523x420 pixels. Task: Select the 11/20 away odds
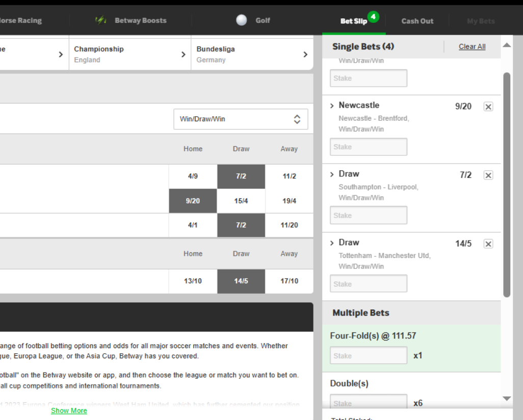(x=289, y=225)
